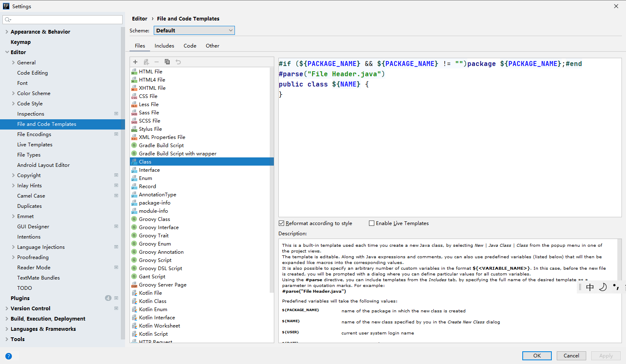
Task: Click the Create Template plus icon
Action: click(x=135, y=62)
